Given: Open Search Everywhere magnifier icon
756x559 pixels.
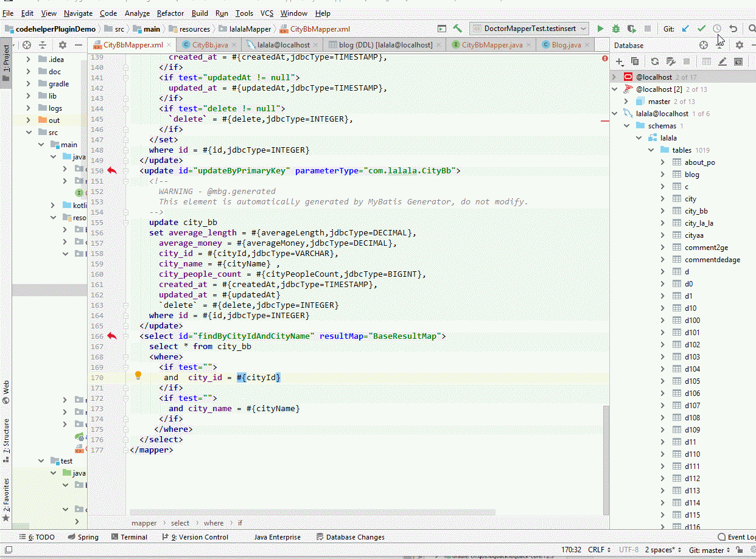Looking at the screenshot, I should click(x=753, y=29).
